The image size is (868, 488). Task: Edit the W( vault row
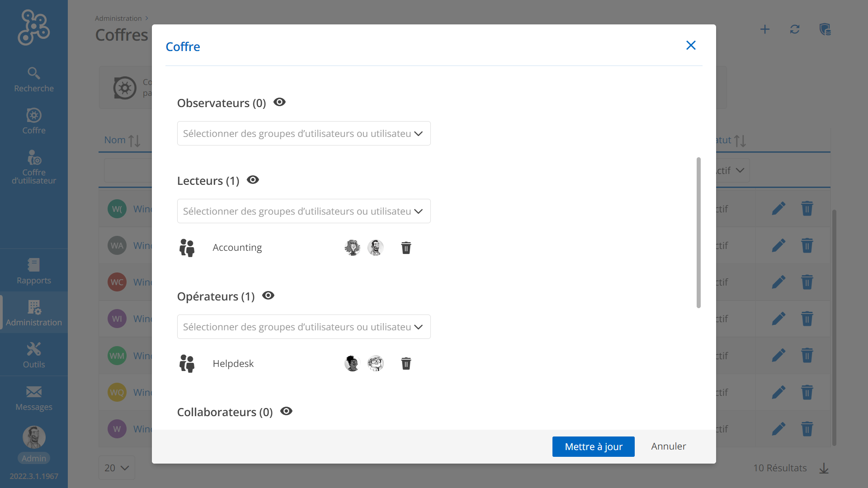[778, 208]
